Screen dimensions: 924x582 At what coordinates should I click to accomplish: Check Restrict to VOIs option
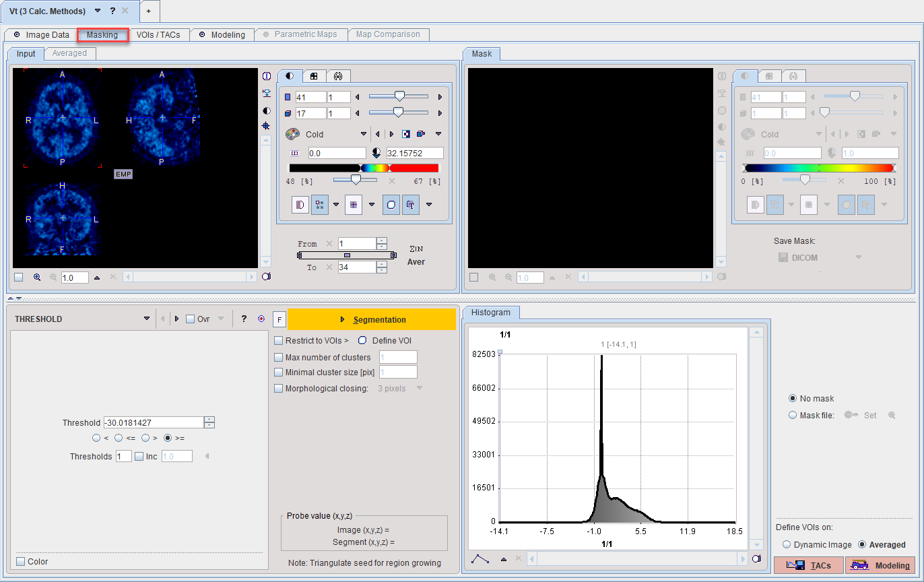(279, 341)
